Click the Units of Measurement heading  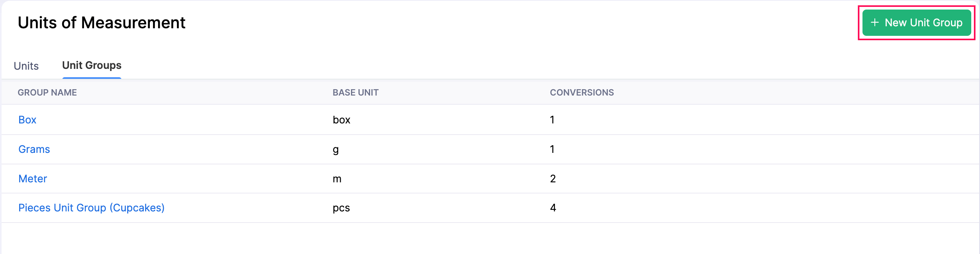point(102,23)
